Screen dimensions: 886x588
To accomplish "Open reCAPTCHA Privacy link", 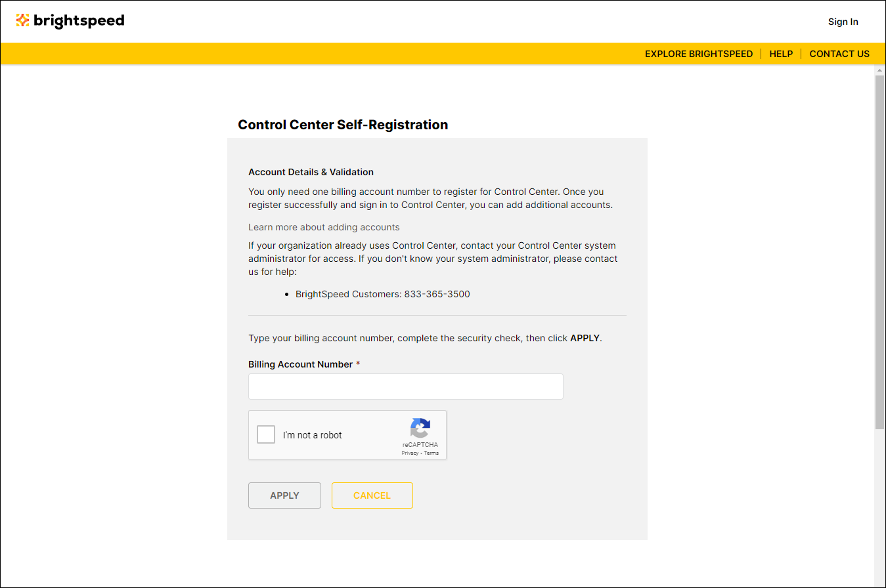I will (410, 453).
